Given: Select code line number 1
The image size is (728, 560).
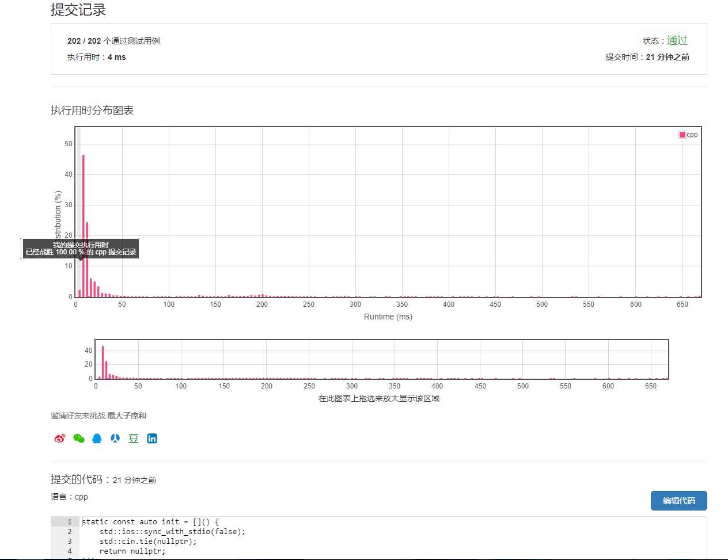Looking at the screenshot, I should point(69,522).
